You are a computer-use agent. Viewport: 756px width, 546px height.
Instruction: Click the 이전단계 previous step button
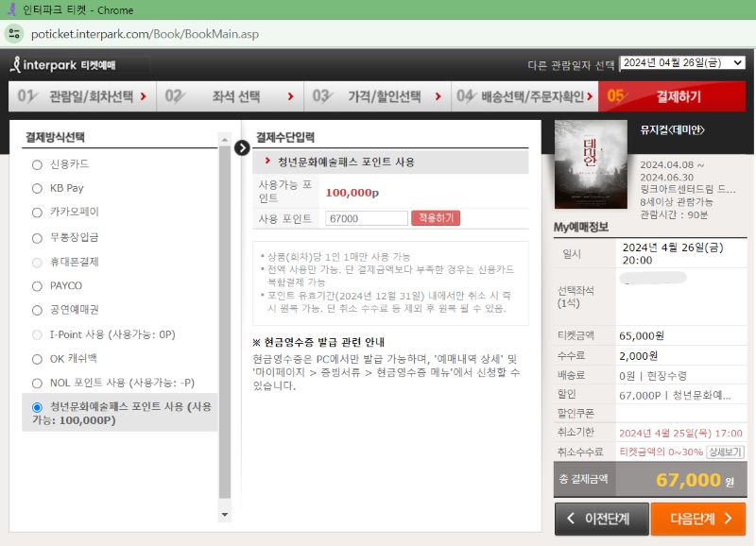pos(601,519)
